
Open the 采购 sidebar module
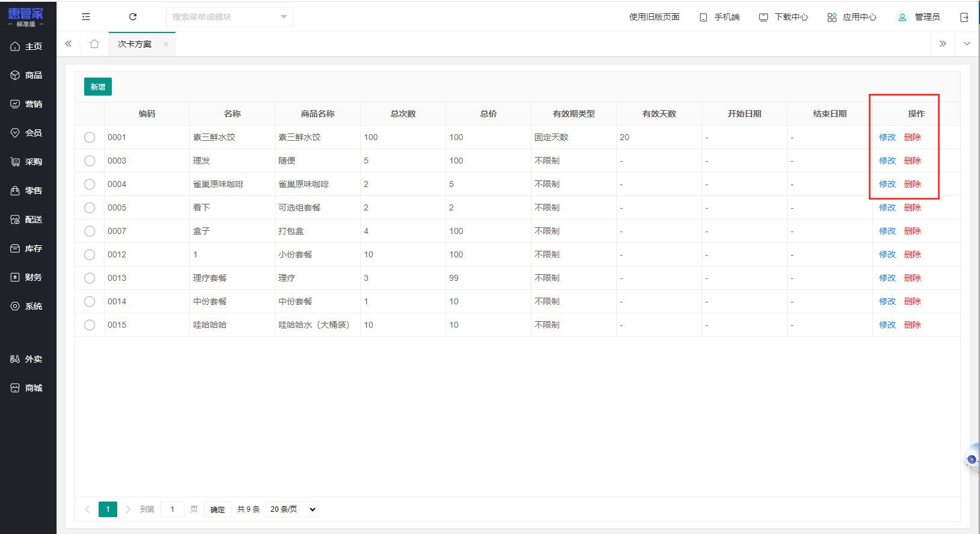(28, 162)
